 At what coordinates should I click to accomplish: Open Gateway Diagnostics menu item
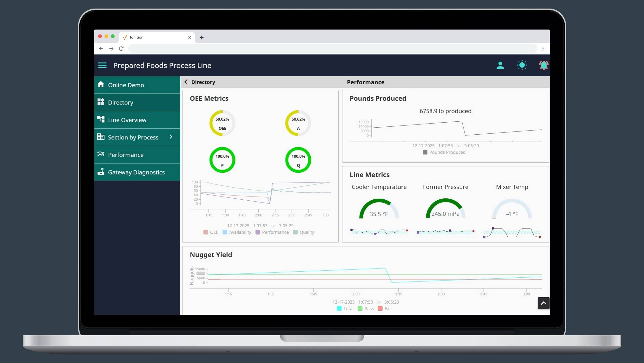click(136, 172)
